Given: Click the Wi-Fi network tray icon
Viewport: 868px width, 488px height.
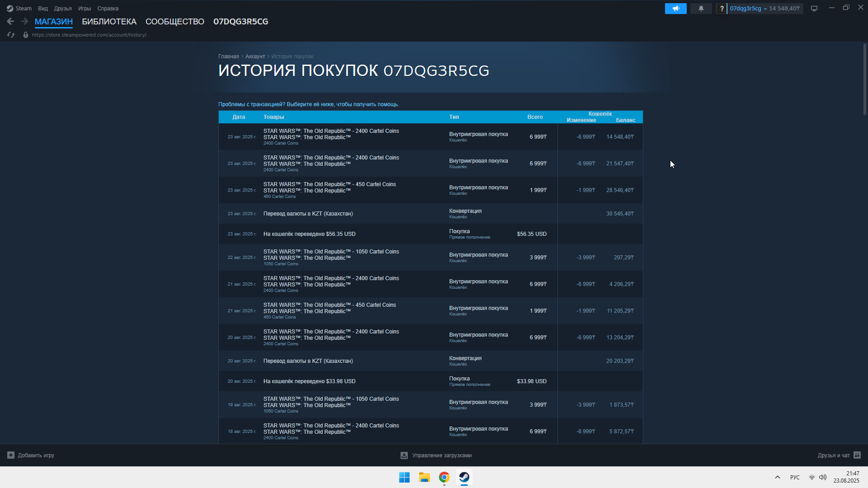Looking at the screenshot, I should tap(812, 478).
